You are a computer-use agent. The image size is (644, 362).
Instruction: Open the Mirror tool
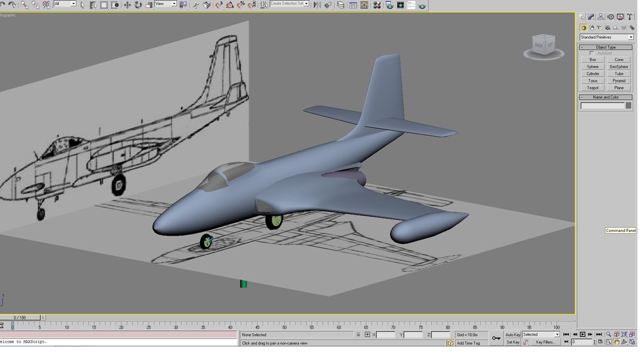click(317, 5)
